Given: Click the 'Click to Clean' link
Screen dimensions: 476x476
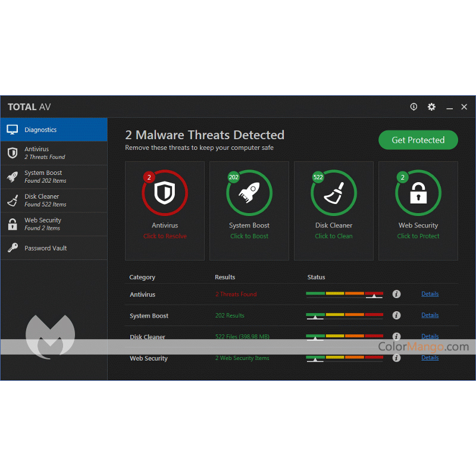Looking at the screenshot, I should pos(334,236).
